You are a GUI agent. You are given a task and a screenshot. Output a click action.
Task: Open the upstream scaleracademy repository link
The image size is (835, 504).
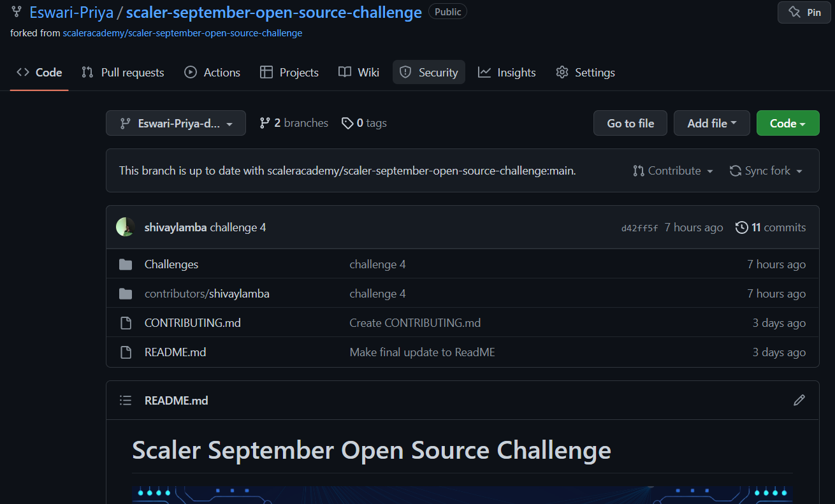[x=182, y=32]
